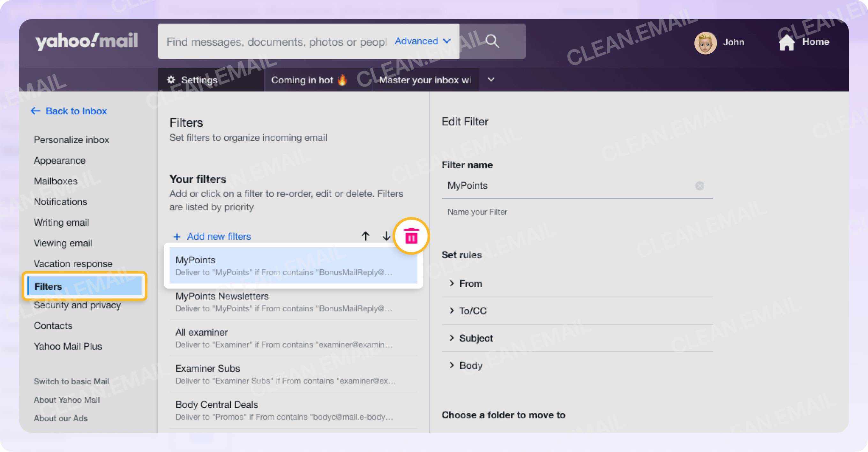Viewport: 868px width, 452px height.
Task: Open Vacation response settings
Action: pyautogui.click(x=73, y=264)
